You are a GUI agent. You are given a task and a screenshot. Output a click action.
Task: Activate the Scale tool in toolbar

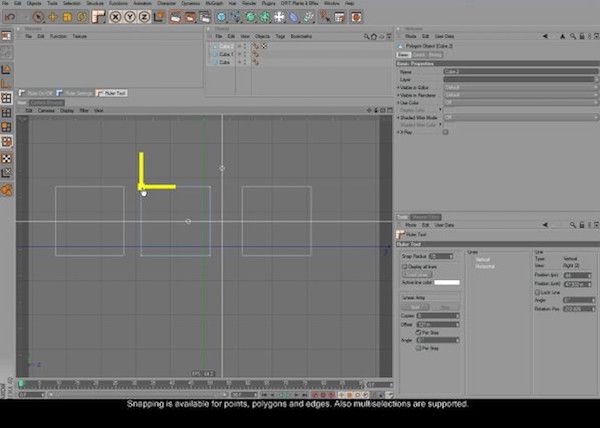(x=67, y=17)
